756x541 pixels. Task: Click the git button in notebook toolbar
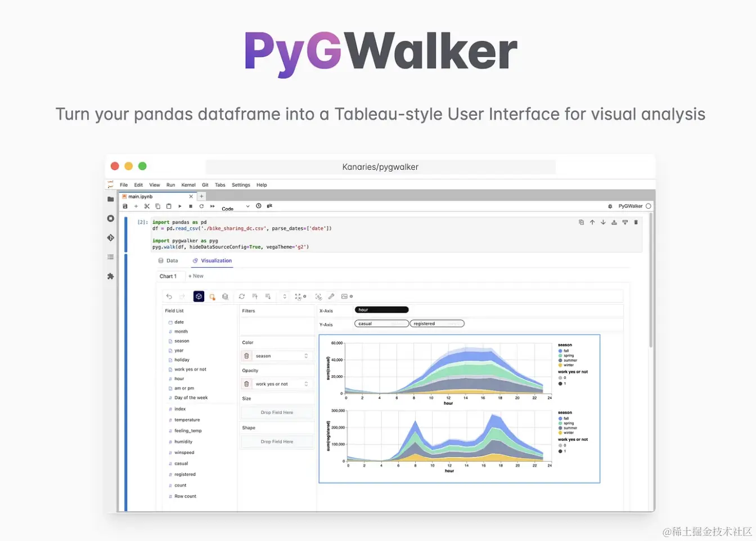click(269, 206)
